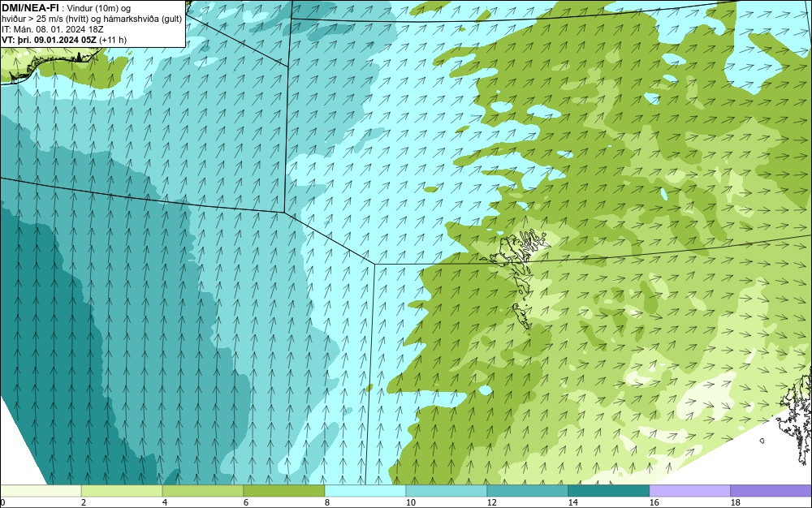Click the legend scale label "8"
Viewport: 812px width, 508px height.
tap(326, 502)
